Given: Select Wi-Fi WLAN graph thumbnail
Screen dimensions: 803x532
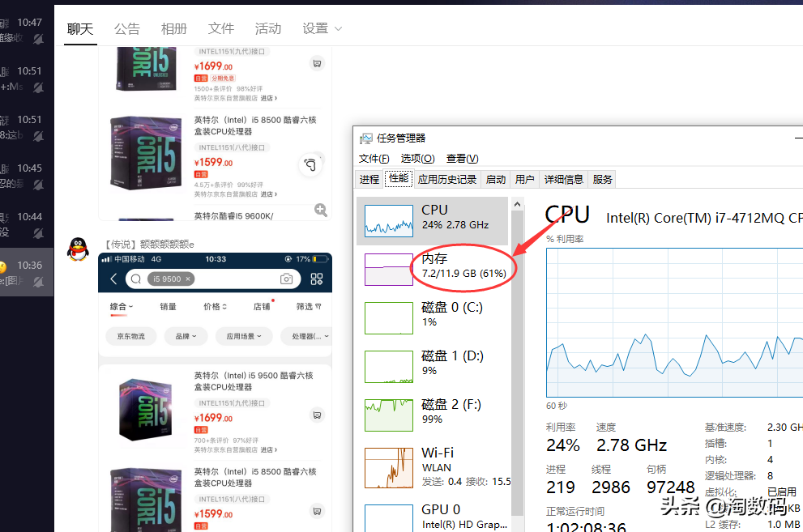Looking at the screenshot, I should pos(389,468).
